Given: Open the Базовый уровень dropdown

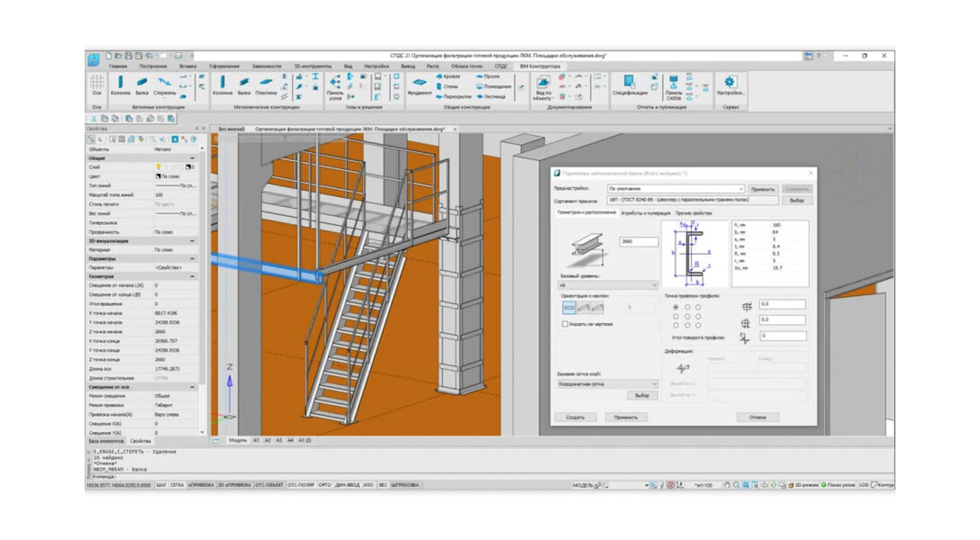Looking at the screenshot, I should click(608, 285).
